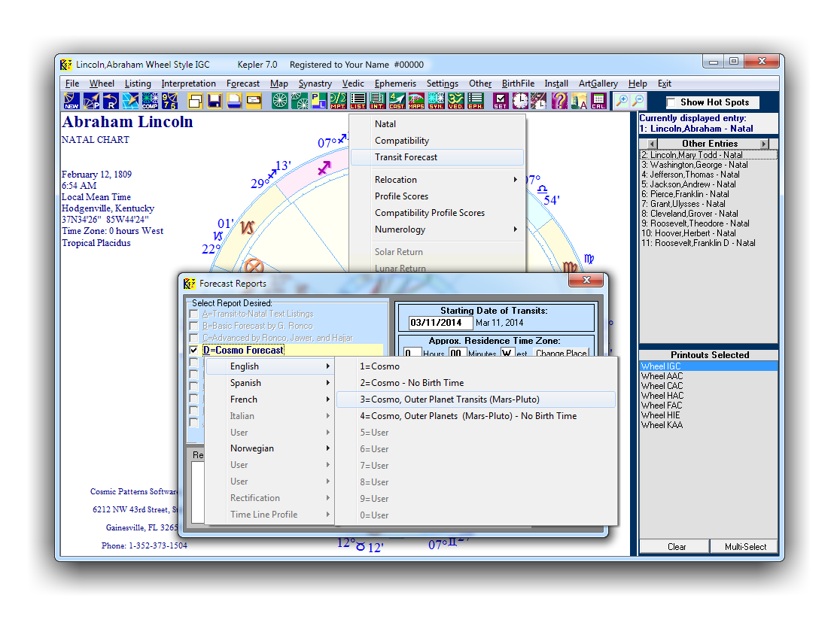
Task: Choose Compatibility Profile Scores menu item
Action: pos(437,212)
